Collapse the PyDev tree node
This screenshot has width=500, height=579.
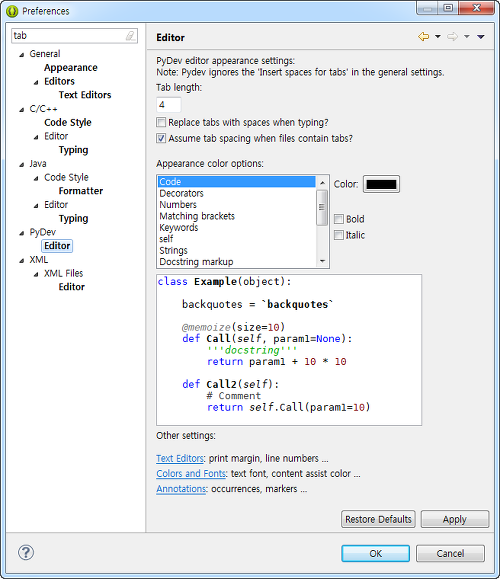[22, 233]
